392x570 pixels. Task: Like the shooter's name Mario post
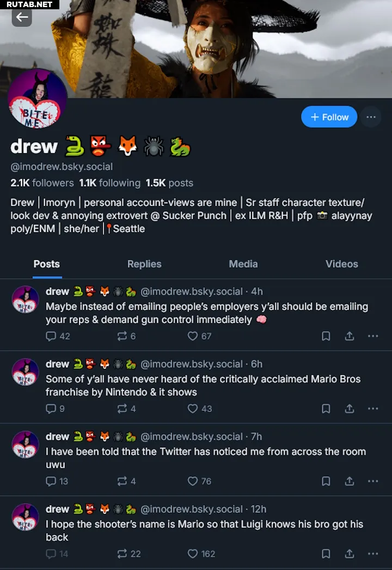201,554
